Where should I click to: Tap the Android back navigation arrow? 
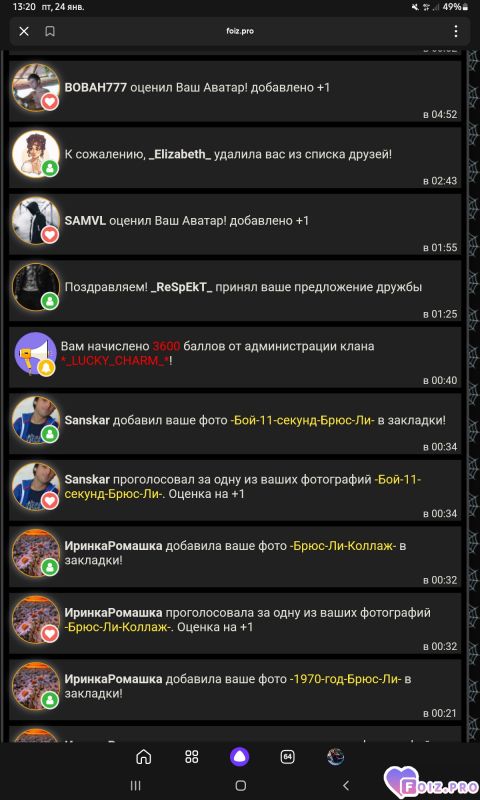coord(345,785)
